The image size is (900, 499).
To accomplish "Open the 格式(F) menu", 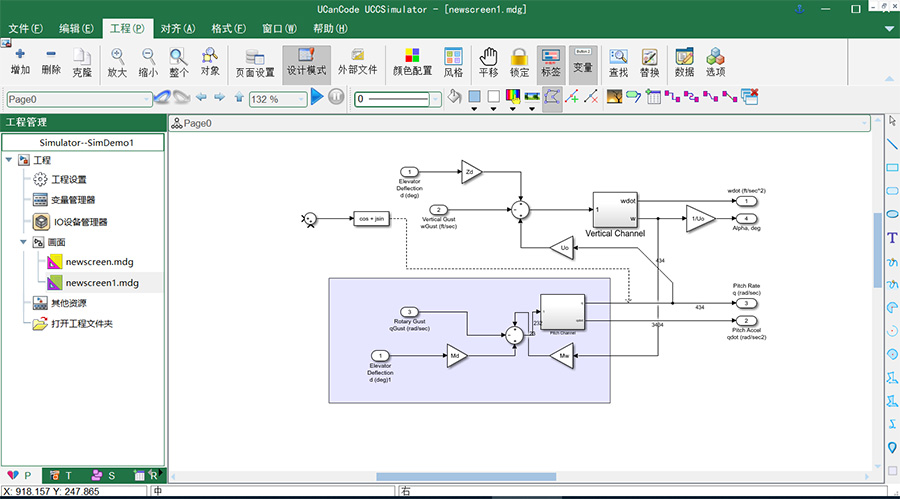I will point(228,29).
